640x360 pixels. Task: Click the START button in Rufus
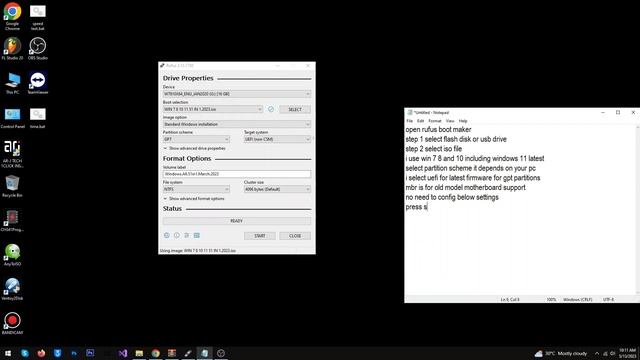pyautogui.click(x=260, y=236)
